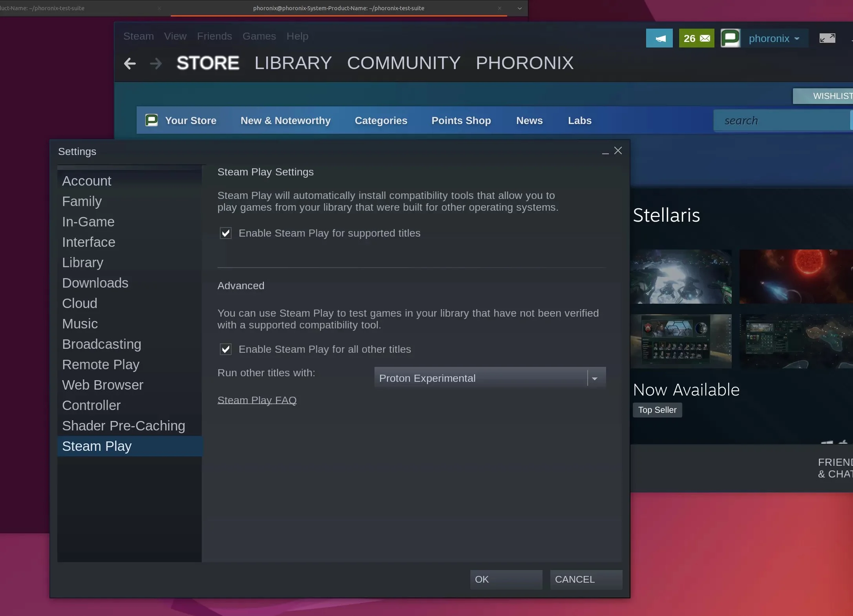Click CANCEL in Settings

[x=586, y=579]
